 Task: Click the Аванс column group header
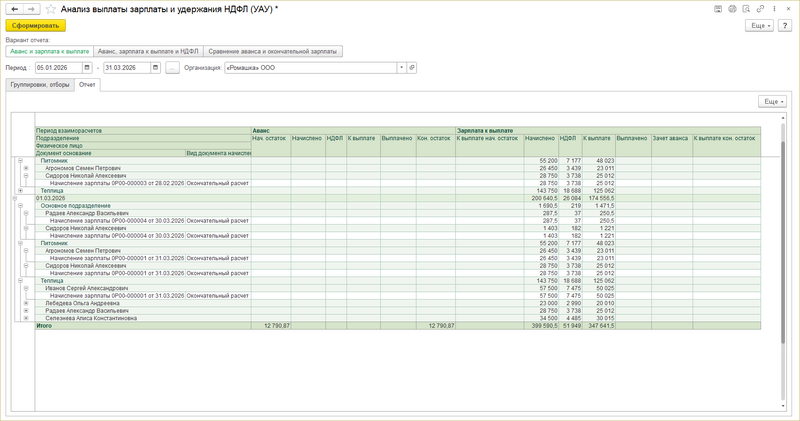click(x=354, y=131)
